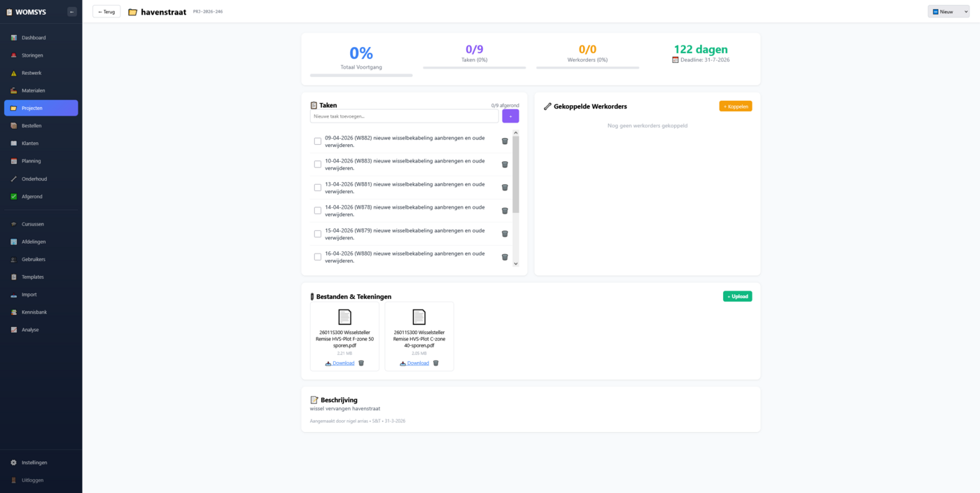Delete the F-zone 50 sporen PDF file
Viewport: 980px width, 493px height.
pos(361,363)
